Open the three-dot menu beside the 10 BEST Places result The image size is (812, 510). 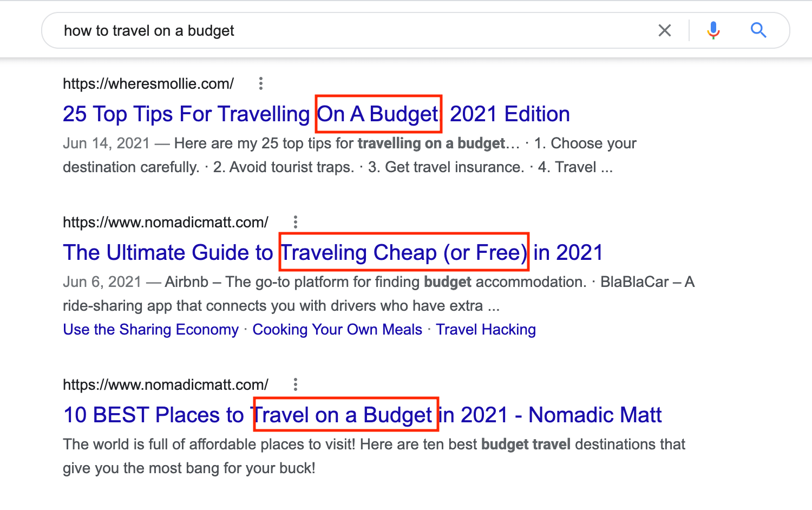[296, 384]
